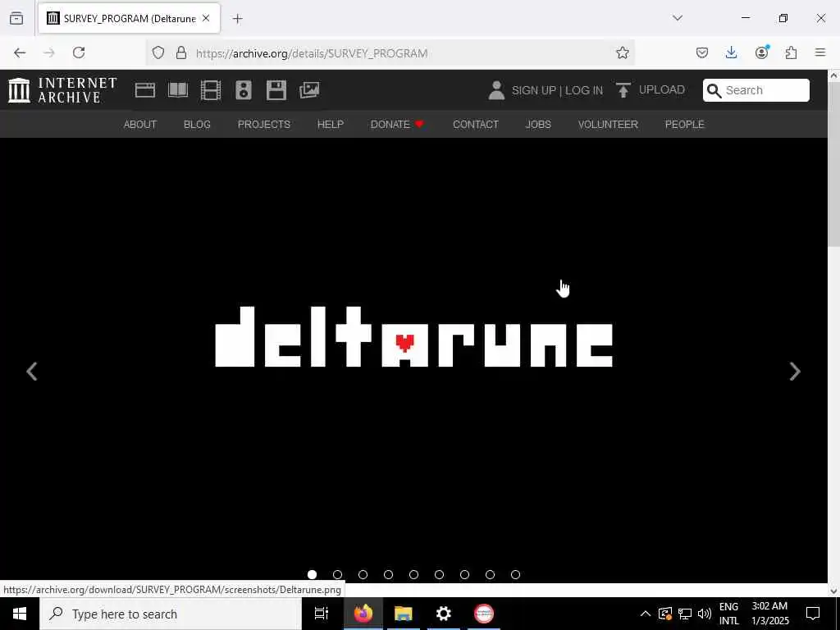Open the extensions puzzle icon
The height and width of the screenshot is (630, 840).
[x=791, y=52]
